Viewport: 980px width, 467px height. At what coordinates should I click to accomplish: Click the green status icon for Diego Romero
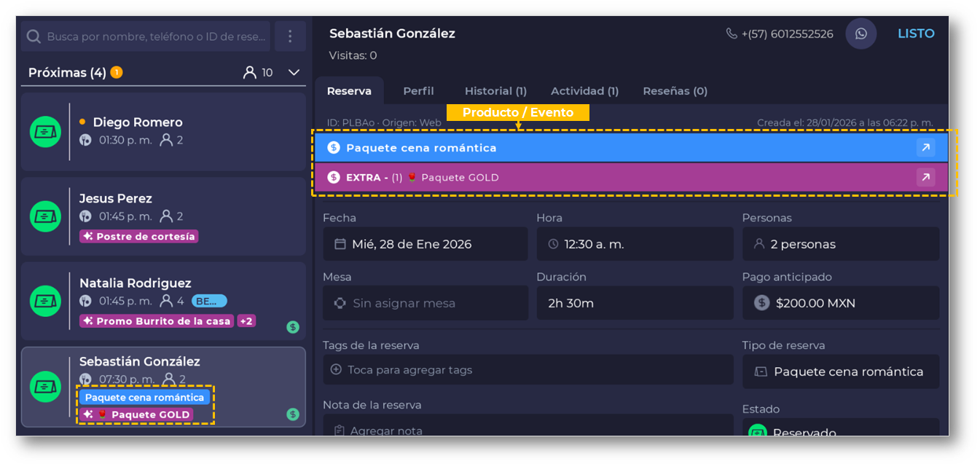tap(45, 132)
